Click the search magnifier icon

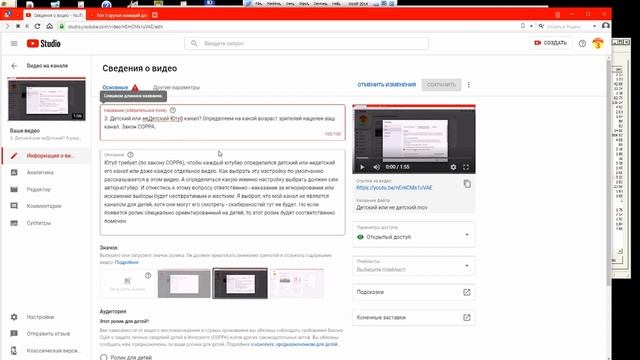coord(194,43)
